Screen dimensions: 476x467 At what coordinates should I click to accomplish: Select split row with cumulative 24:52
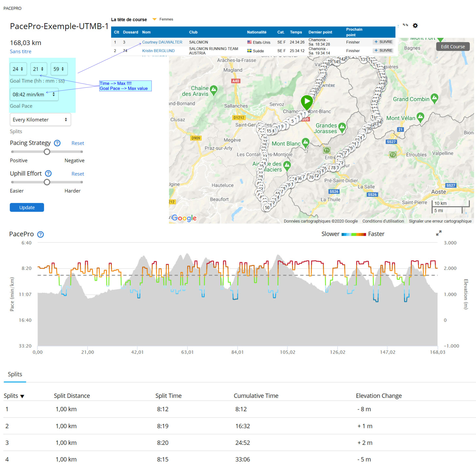pyautogui.click(x=239, y=443)
